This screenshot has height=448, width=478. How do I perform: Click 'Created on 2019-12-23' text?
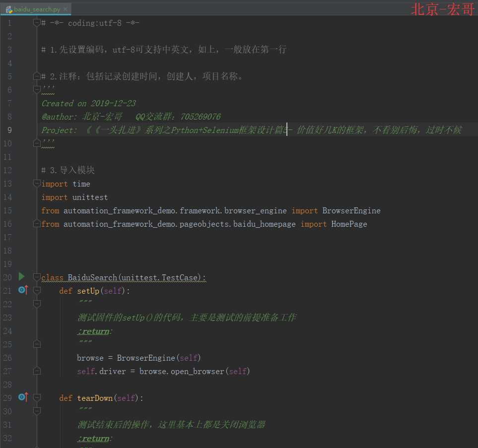pyautogui.click(x=88, y=103)
